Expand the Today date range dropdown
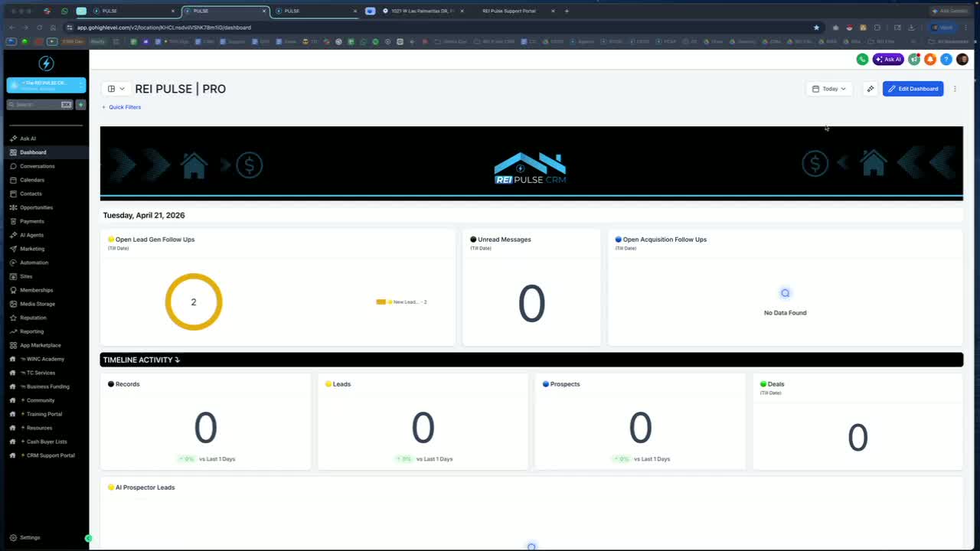The height and width of the screenshot is (551, 980). [830, 89]
